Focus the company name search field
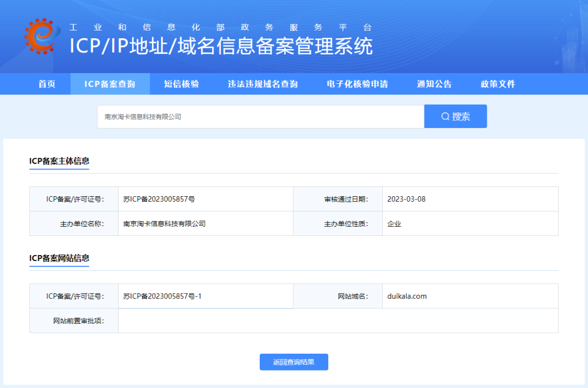 tap(261, 117)
